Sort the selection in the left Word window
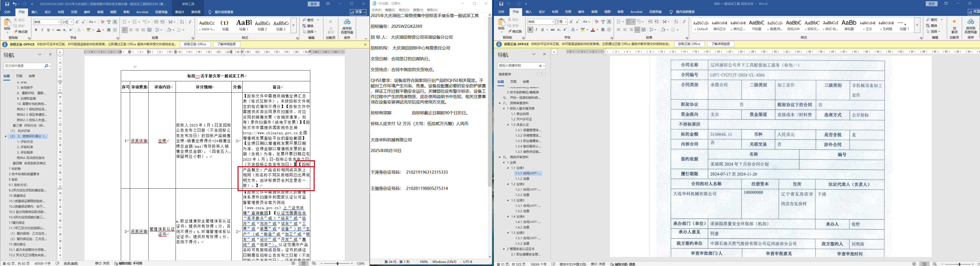The height and width of the screenshot is (266, 980). pyautogui.click(x=182, y=22)
